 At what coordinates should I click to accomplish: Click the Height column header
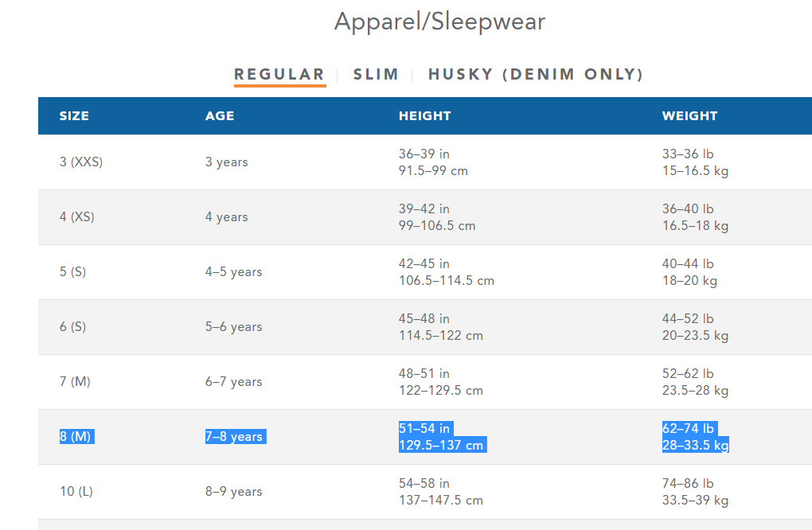click(425, 116)
